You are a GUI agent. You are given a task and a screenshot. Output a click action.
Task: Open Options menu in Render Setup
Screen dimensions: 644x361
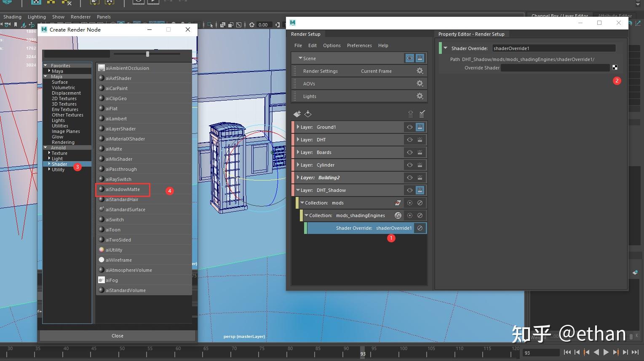point(332,45)
